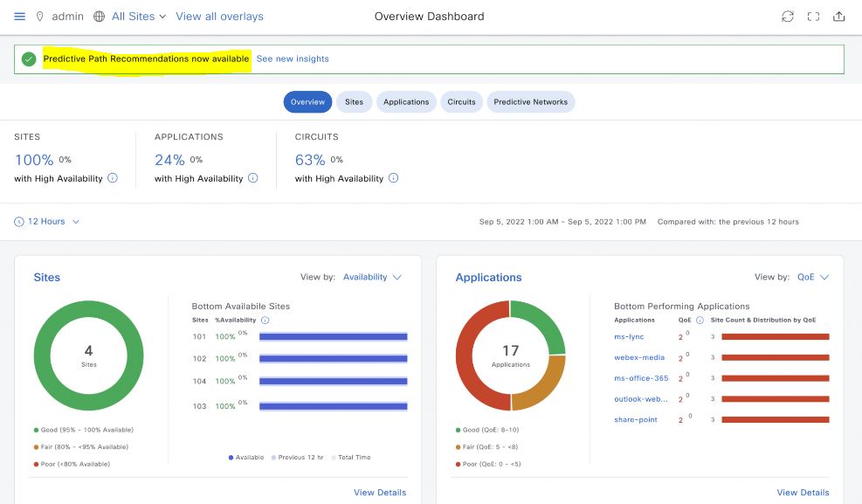Image resolution: width=862 pixels, height=504 pixels.
Task: Open the 12 Hours time range dropdown
Action: point(47,222)
